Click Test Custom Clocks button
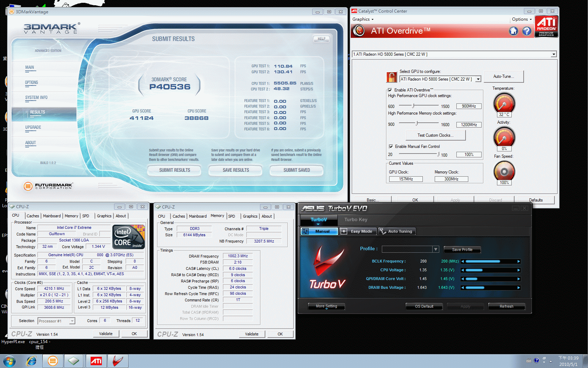Image resolution: width=588 pixels, height=368 pixels. coord(435,135)
